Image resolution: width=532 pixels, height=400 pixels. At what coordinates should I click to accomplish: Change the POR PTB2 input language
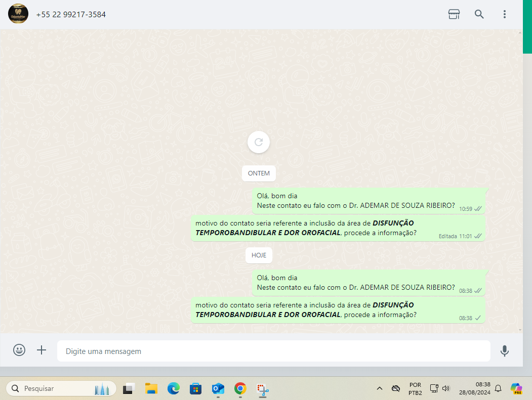pos(415,389)
